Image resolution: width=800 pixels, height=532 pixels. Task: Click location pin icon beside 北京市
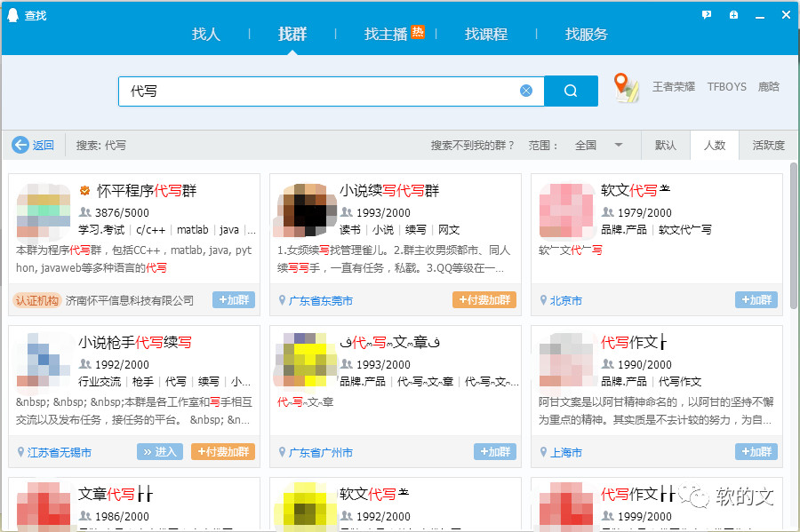543,300
